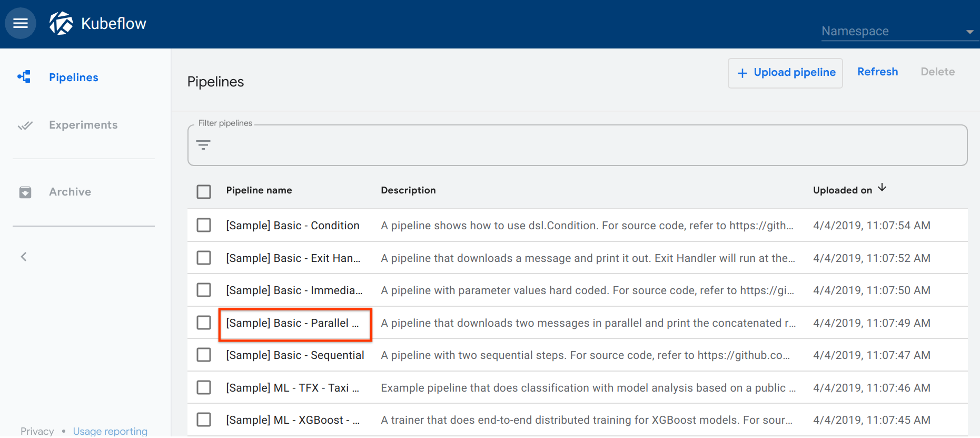This screenshot has width=980, height=438.
Task: Open [Sample] Basic - Exit Han... pipeline
Action: 293,258
